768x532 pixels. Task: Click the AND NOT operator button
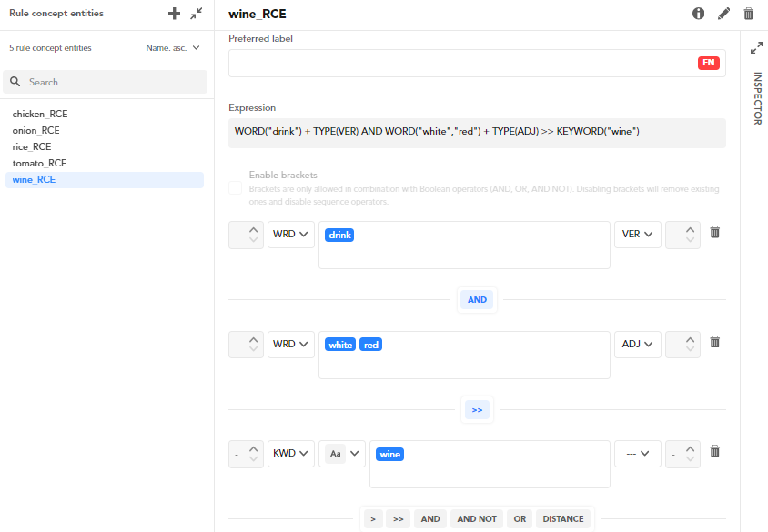click(x=477, y=519)
